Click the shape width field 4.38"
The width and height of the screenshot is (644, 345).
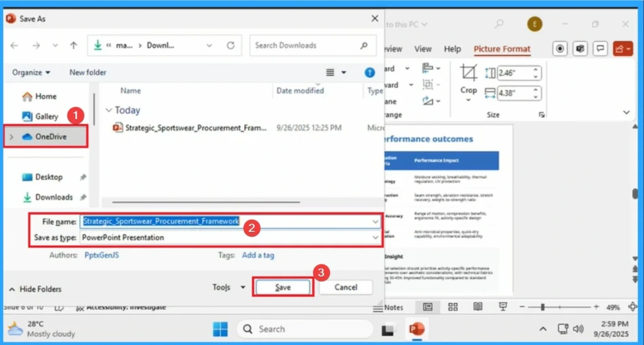(x=516, y=93)
